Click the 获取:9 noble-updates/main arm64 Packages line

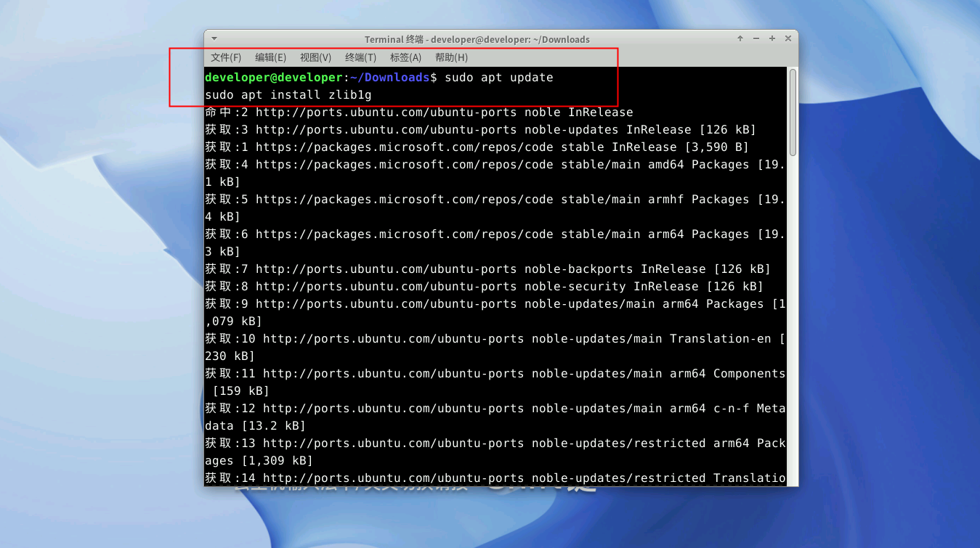(495, 312)
